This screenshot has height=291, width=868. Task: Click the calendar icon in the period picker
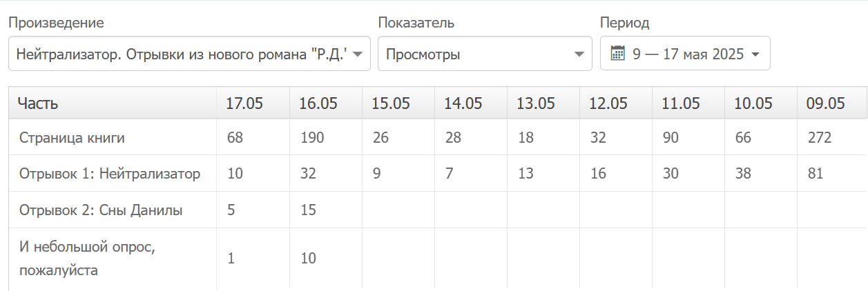pyautogui.click(x=618, y=54)
